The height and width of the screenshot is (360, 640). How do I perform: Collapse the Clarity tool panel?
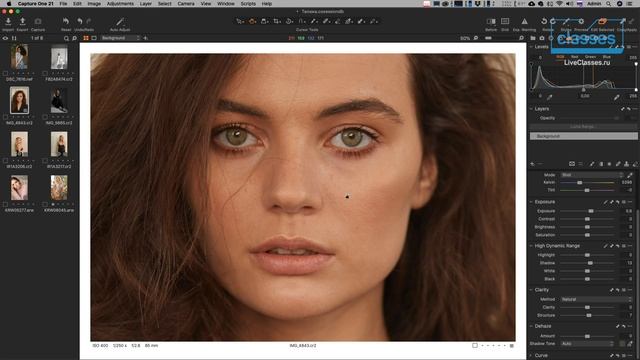pyautogui.click(x=531, y=290)
